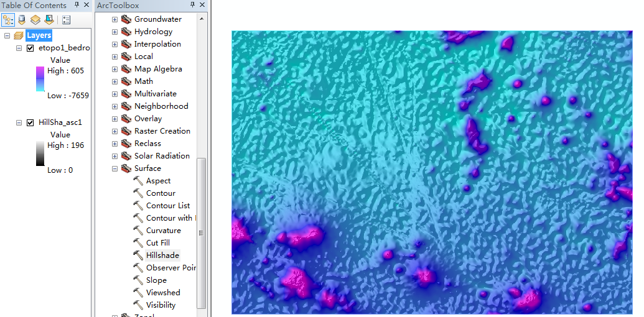Viewport: 644px width, 317px height.
Task: Click the Layers data frame icon
Action: coord(19,35)
